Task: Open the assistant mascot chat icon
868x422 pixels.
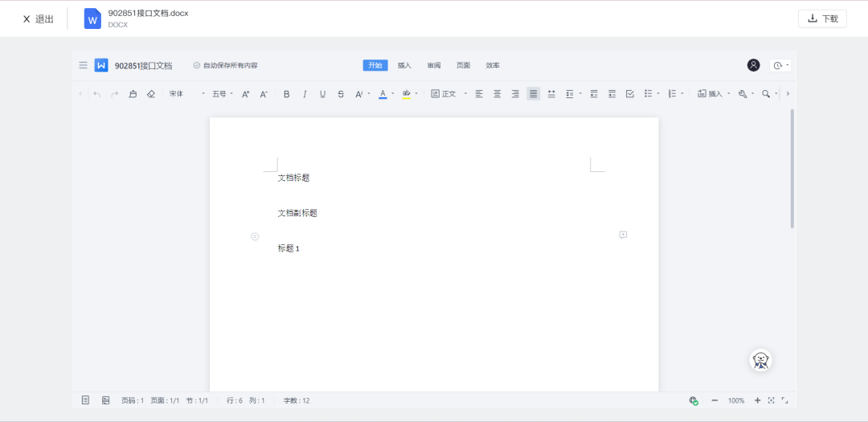Action: [760, 361]
